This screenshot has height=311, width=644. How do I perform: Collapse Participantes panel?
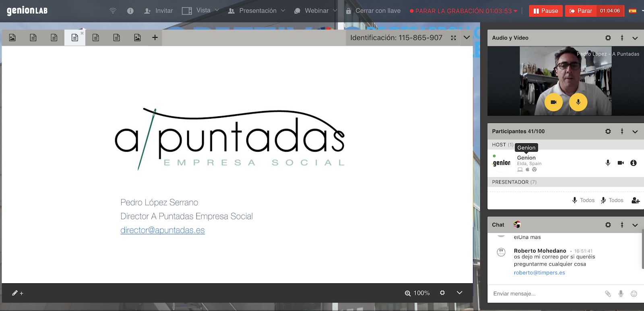tap(635, 132)
